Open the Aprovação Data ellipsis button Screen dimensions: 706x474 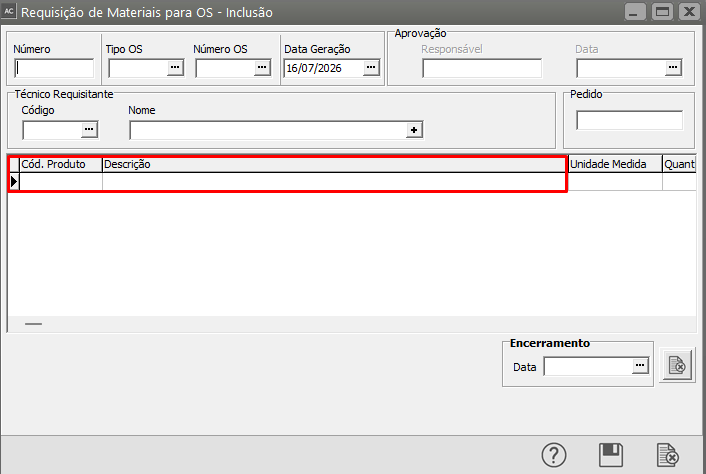click(x=673, y=68)
